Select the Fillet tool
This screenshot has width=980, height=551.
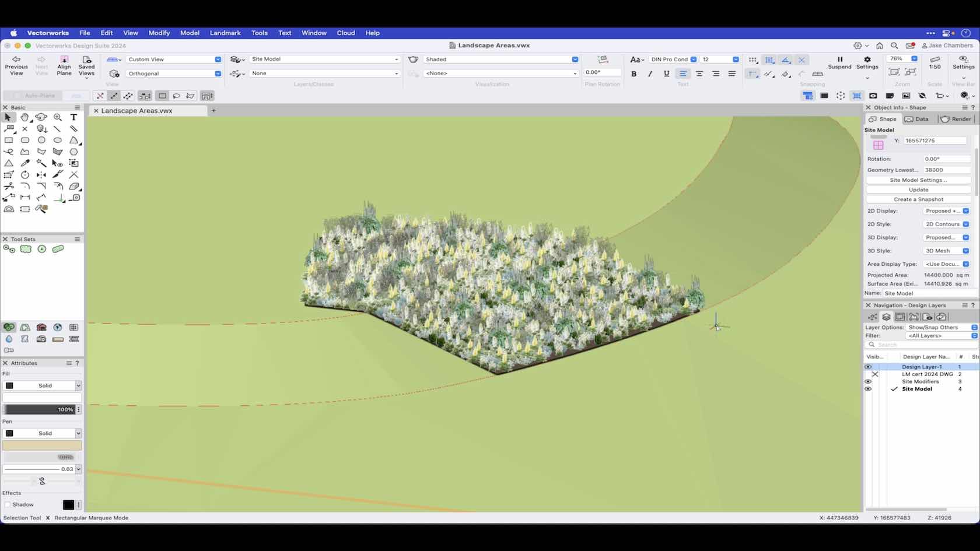tap(24, 186)
